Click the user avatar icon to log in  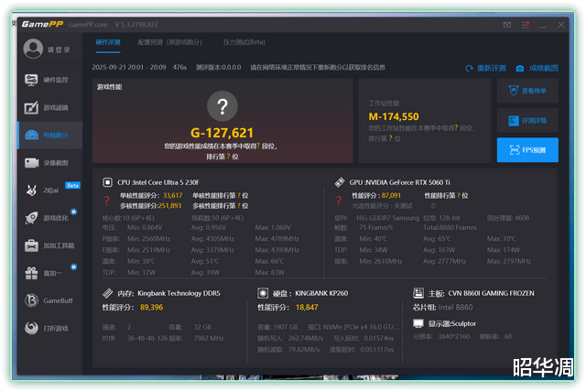33,49
